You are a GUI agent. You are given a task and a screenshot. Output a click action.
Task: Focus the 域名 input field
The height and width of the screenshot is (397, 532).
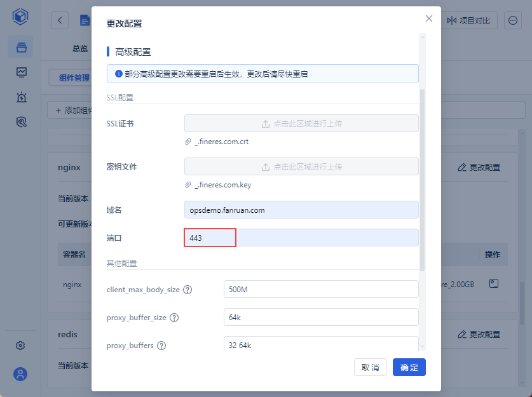(301, 210)
